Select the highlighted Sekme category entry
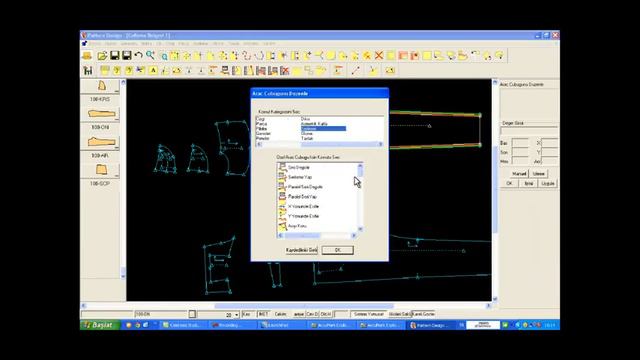The height and width of the screenshot is (360, 640). coord(323,129)
